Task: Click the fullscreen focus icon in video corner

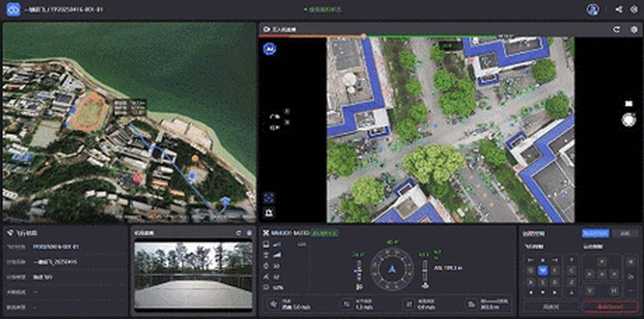Action: tap(269, 198)
